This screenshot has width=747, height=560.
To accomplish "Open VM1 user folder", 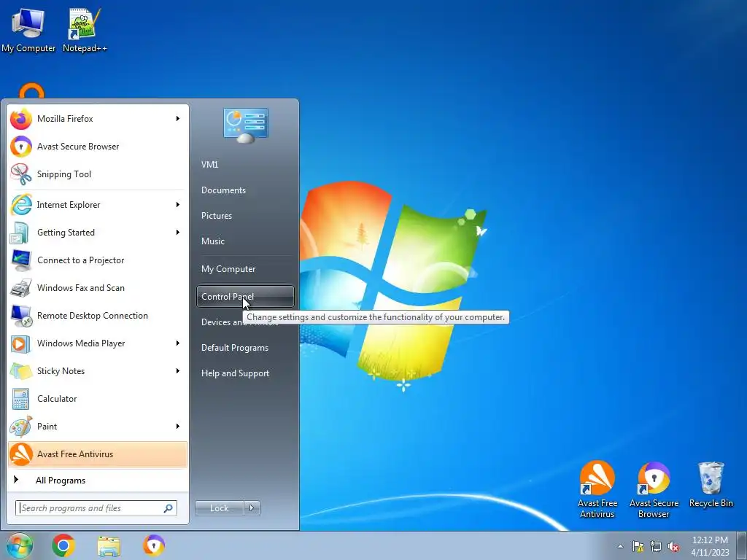I will 245,164.
